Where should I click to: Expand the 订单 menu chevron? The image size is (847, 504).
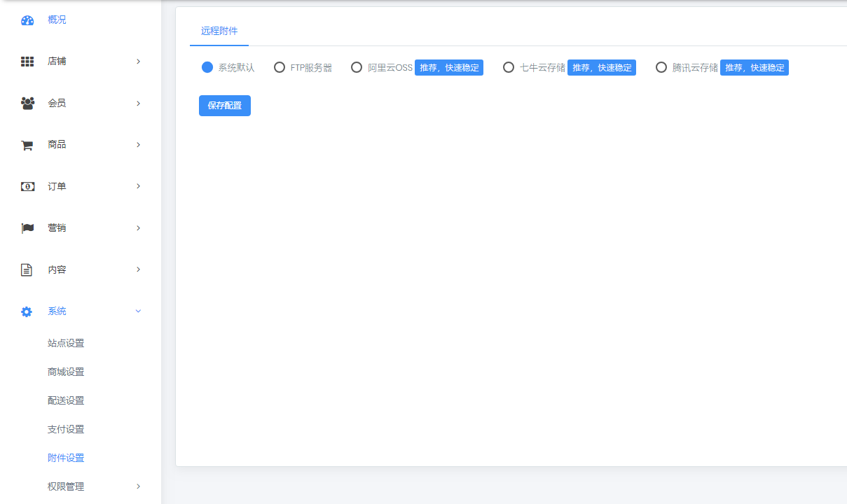(x=138, y=186)
